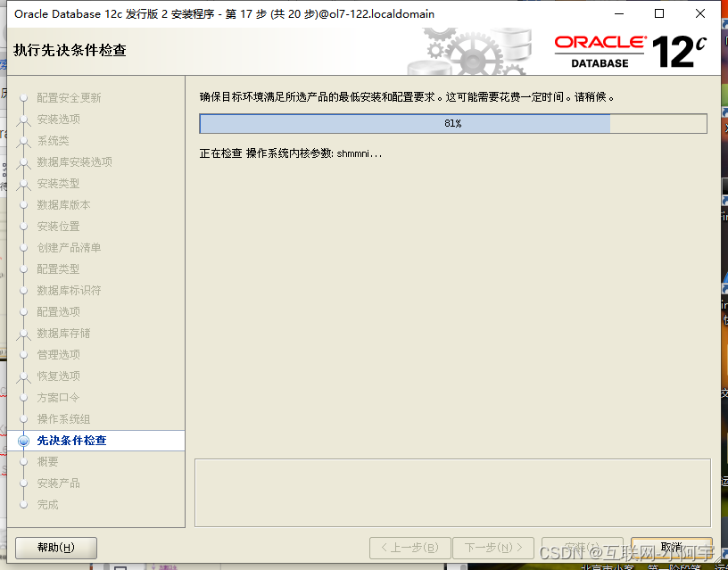
Task: Click the page heading 执行先决条件检查
Action: coord(70,50)
